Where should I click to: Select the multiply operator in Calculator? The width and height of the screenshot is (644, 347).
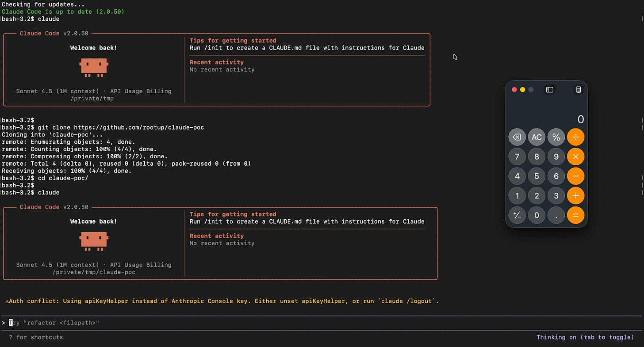pyautogui.click(x=575, y=156)
